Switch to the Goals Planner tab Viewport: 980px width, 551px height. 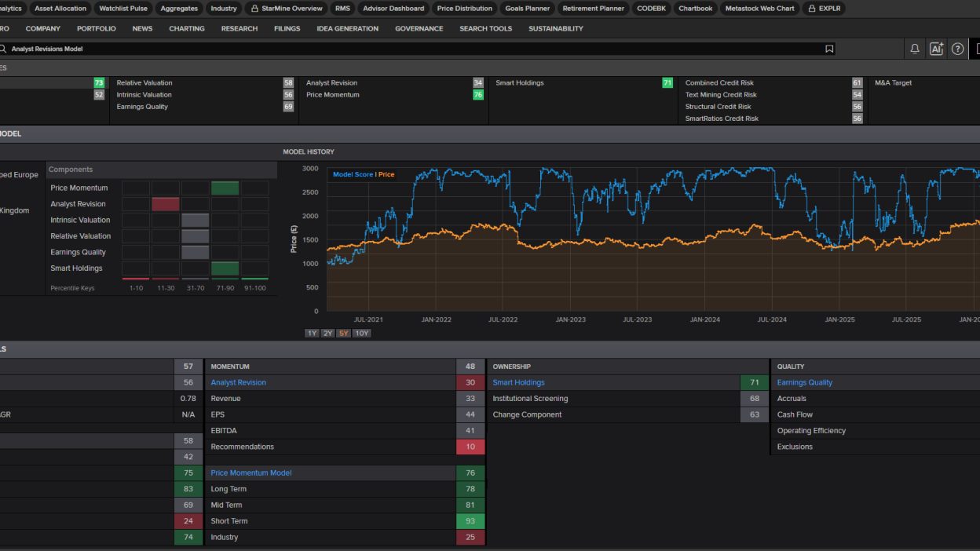coord(527,9)
